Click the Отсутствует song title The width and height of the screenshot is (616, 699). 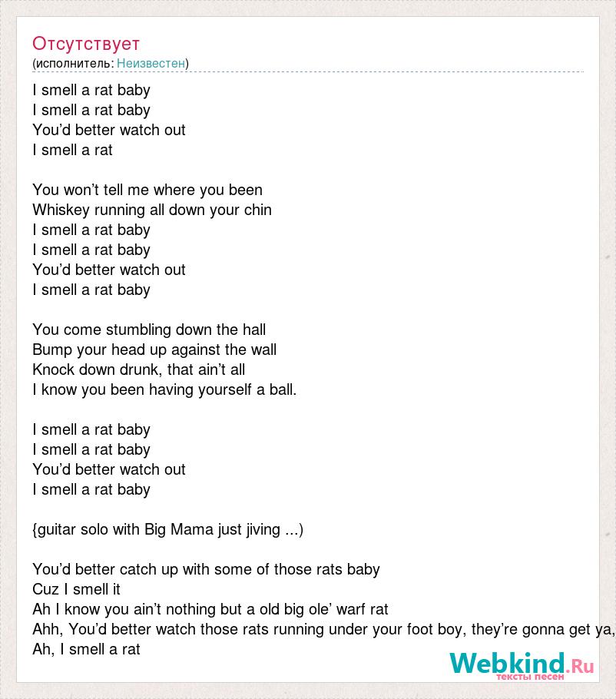pyautogui.click(x=86, y=44)
